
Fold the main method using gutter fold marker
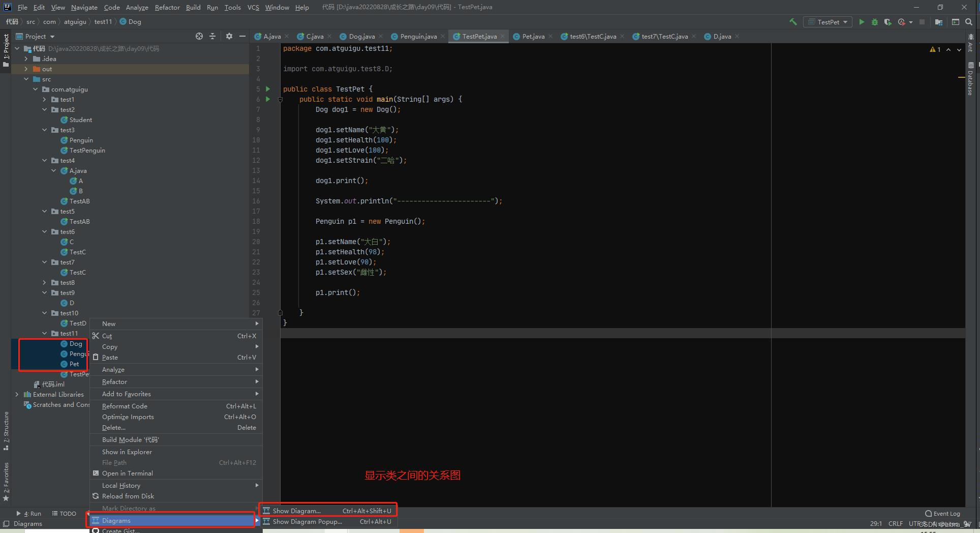pos(280,99)
